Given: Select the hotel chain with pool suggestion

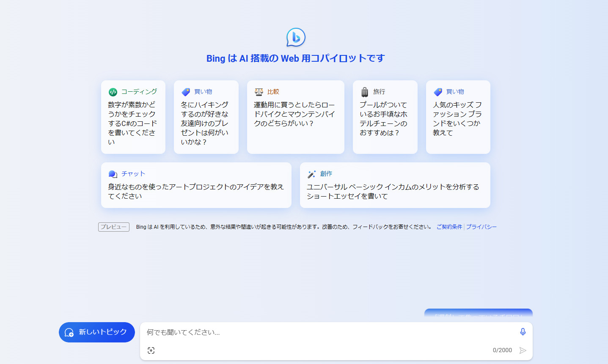Looking at the screenshot, I should pos(385,117).
